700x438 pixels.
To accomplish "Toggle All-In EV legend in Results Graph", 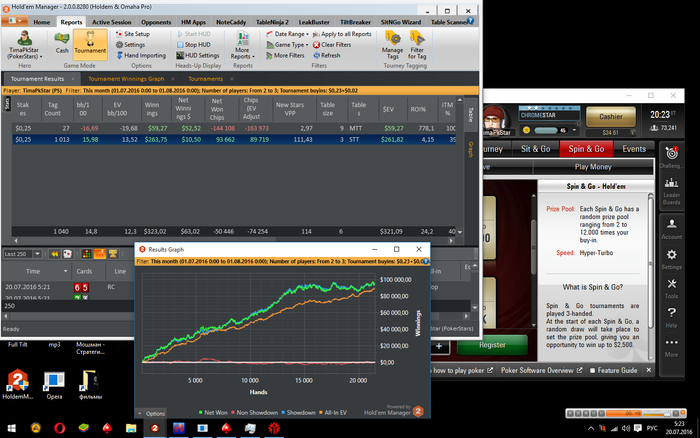I will [x=333, y=413].
